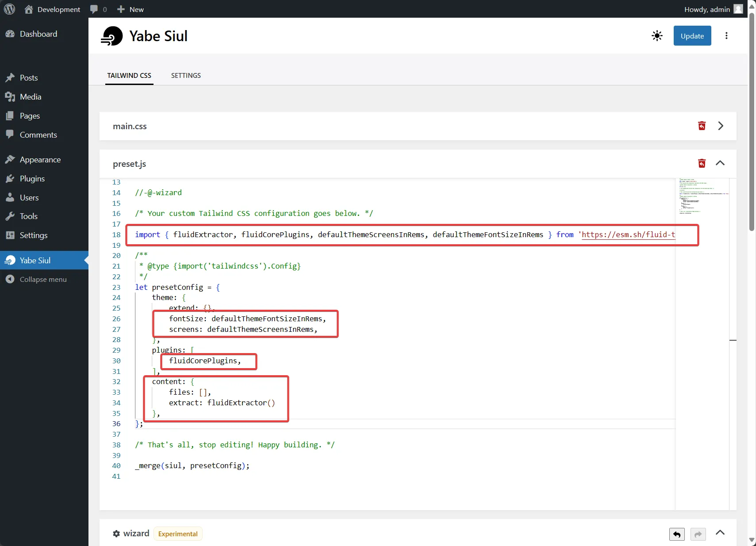
Task: Place cursor on fontSize: defaultThemeFontSizeInRems line
Action: (x=248, y=319)
